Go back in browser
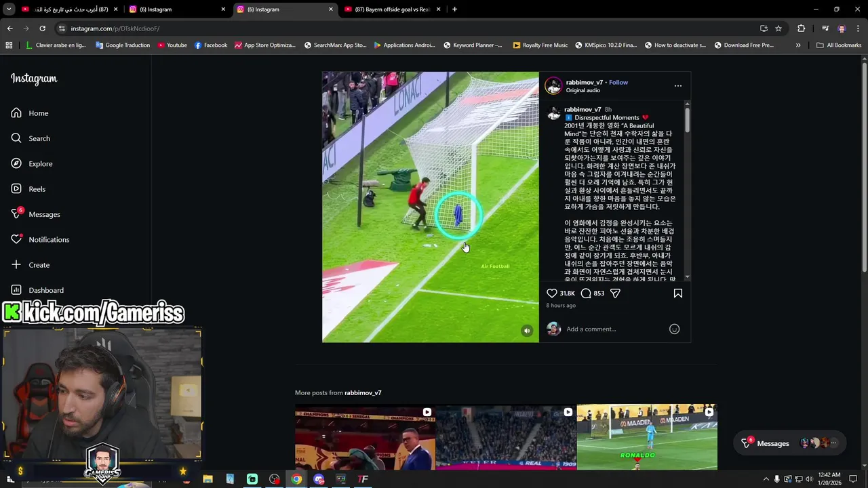Image resolution: width=868 pixels, height=488 pixels. tap(9, 28)
